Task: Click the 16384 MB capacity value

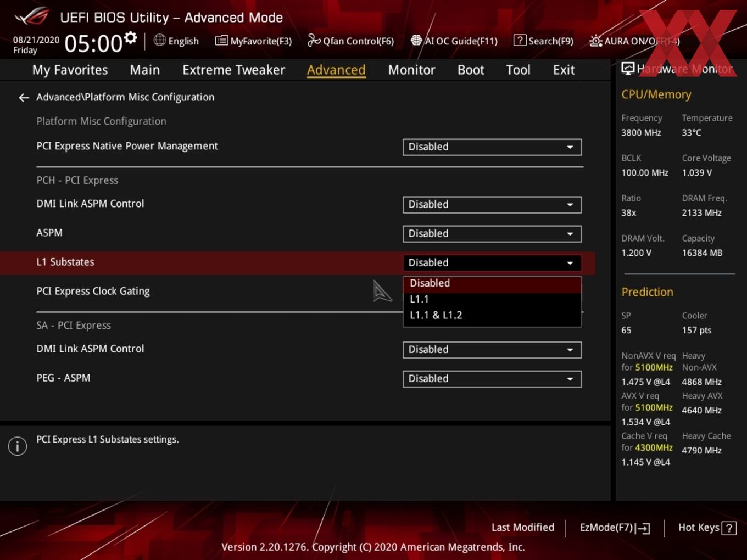Action: point(702,253)
